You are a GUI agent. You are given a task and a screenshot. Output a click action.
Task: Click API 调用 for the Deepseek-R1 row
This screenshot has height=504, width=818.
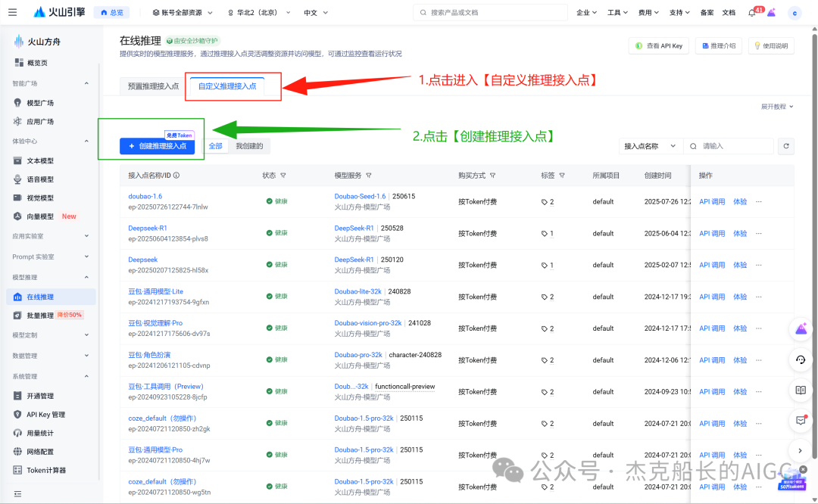click(x=712, y=234)
